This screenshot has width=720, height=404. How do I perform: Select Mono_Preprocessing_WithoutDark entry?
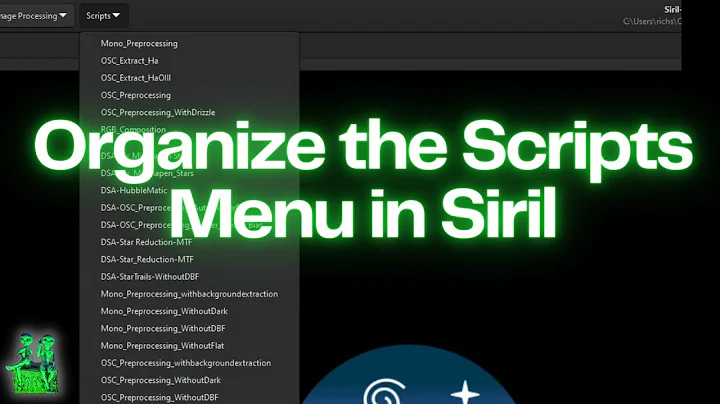click(x=164, y=311)
